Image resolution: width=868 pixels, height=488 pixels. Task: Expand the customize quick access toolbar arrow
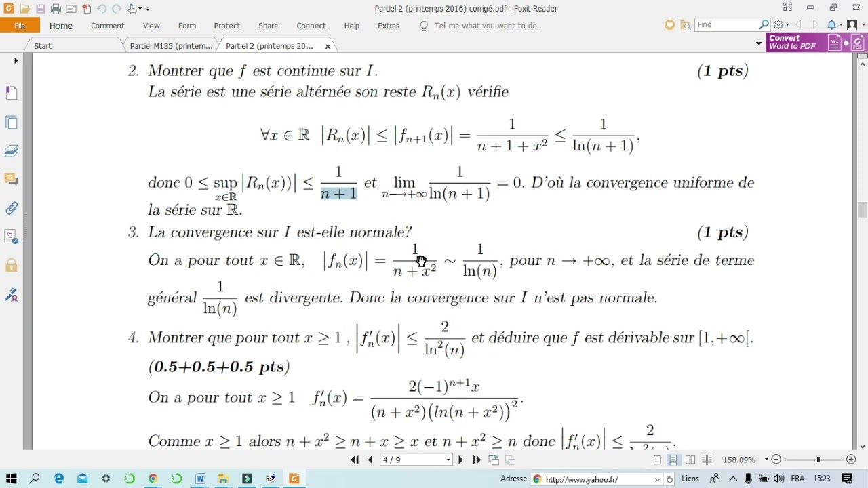[x=148, y=9]
